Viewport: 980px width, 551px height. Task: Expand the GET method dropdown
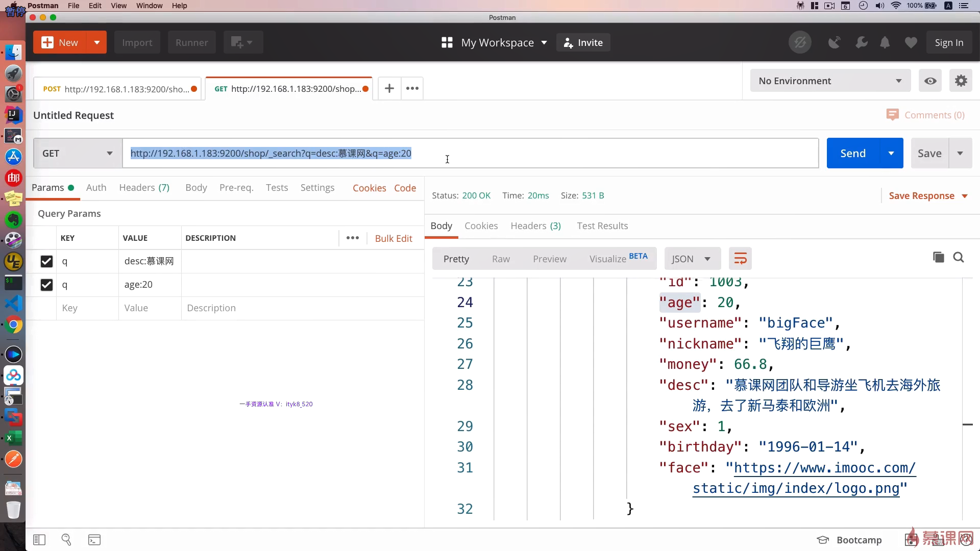tap(78, 153)
